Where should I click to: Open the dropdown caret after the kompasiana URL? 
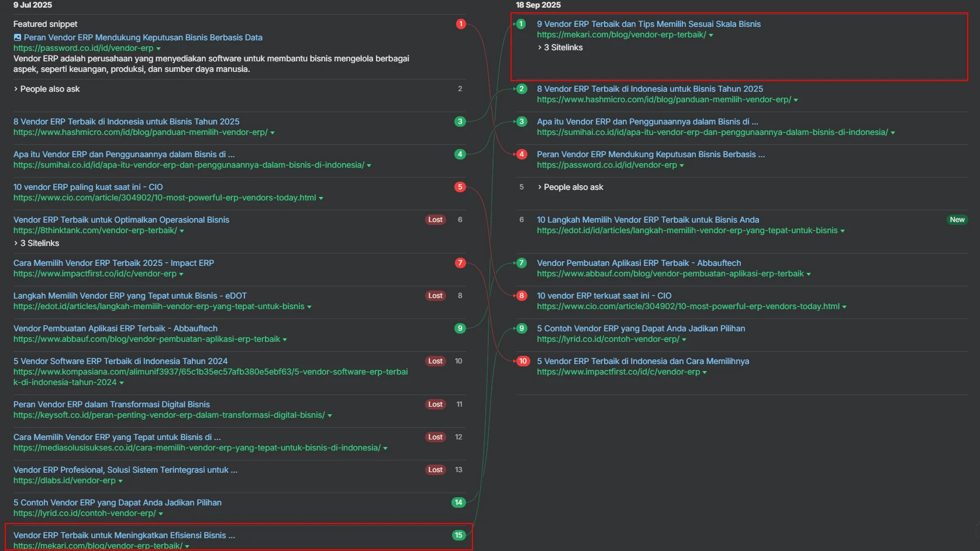[122, 383]
